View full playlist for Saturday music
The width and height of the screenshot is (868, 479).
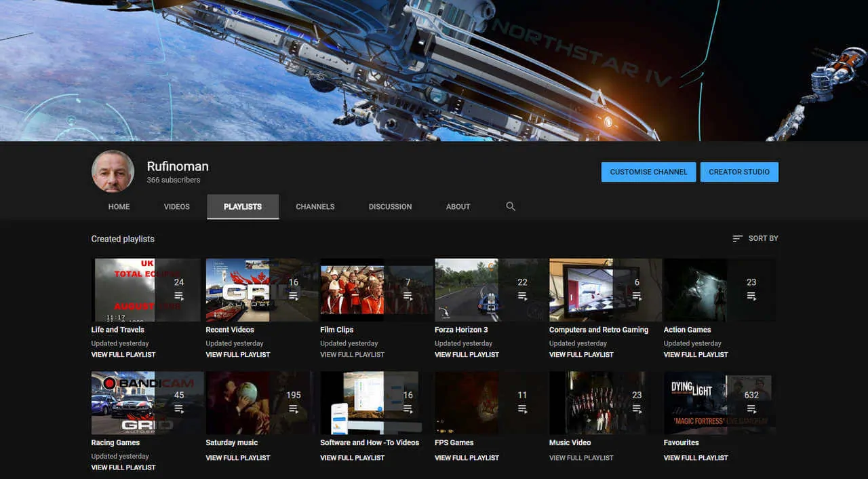click(x=238, y=458)
